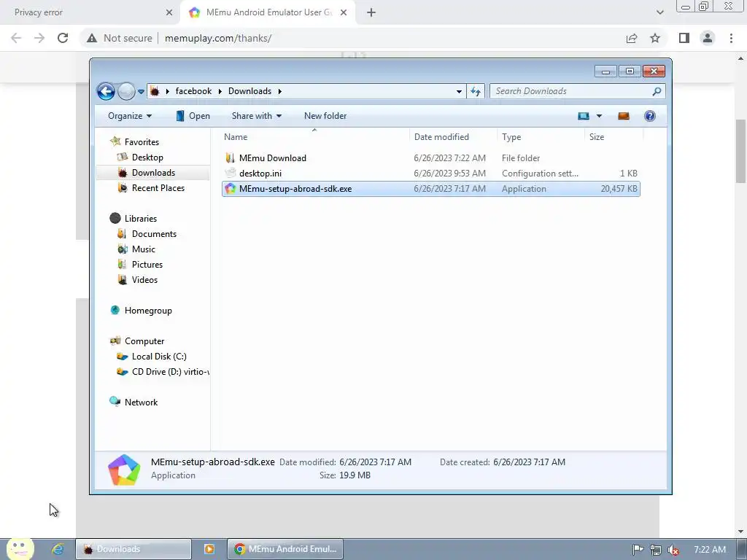Open Local Disk (C:)
This screenshot has height=560, width=747.
(159, 356)
